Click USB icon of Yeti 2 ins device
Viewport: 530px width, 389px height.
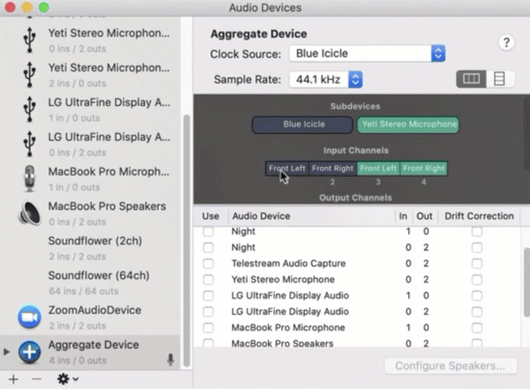pos(29,75)
